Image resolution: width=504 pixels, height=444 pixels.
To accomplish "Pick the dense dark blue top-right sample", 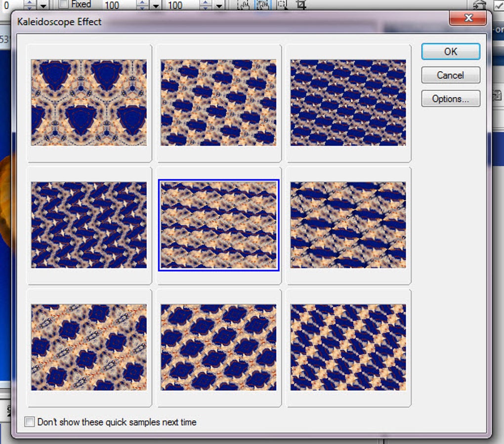I will tap(348, 103).
